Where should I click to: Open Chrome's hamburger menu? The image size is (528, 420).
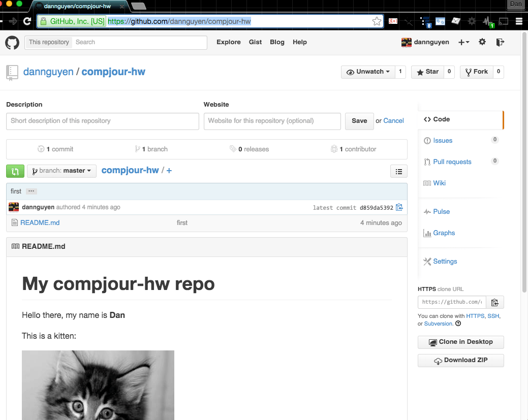point(519,21)
